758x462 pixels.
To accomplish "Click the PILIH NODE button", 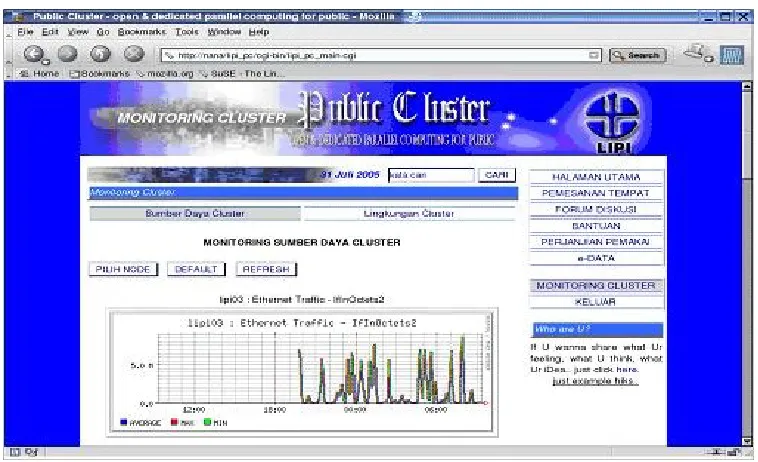I will [x=123, y=269].
